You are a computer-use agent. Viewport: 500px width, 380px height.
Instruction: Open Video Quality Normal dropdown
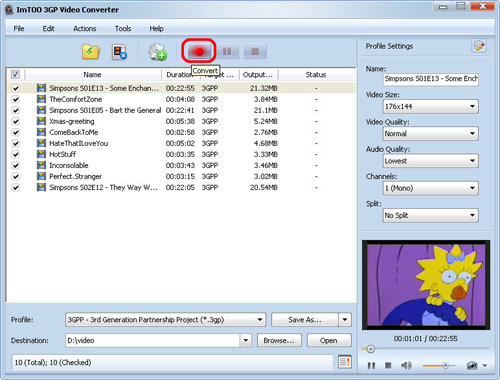(431, 134)
